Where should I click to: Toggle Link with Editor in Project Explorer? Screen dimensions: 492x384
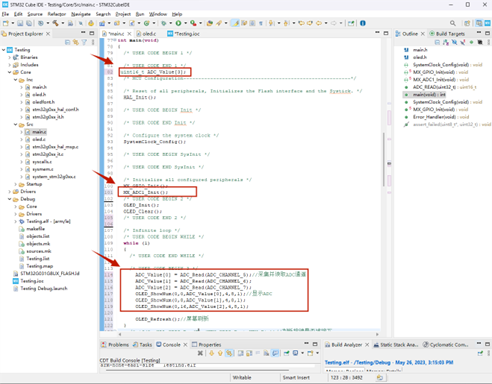click(76, 42)
